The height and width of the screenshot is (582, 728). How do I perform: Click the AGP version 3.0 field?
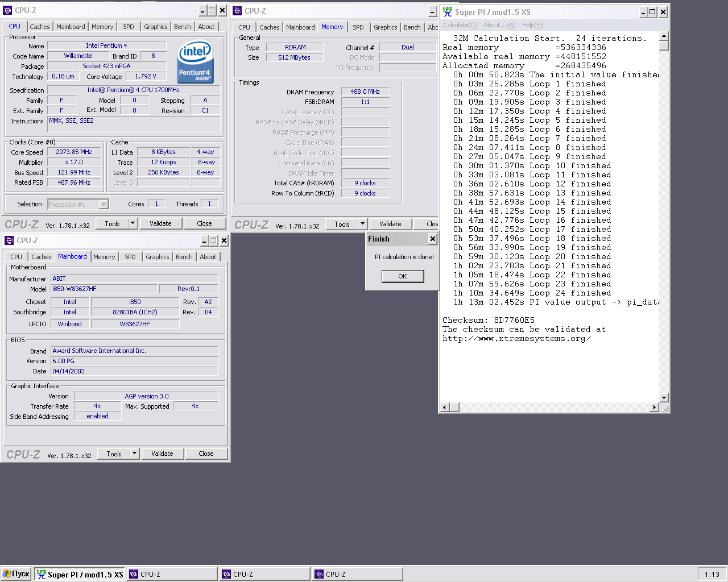click(146, 396)
